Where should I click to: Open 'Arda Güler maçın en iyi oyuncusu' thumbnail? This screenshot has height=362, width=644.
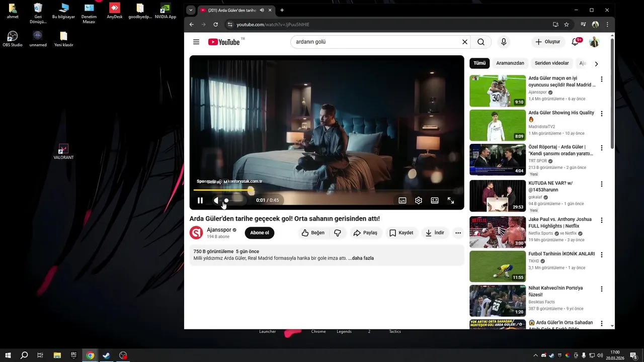click(498, 91)
